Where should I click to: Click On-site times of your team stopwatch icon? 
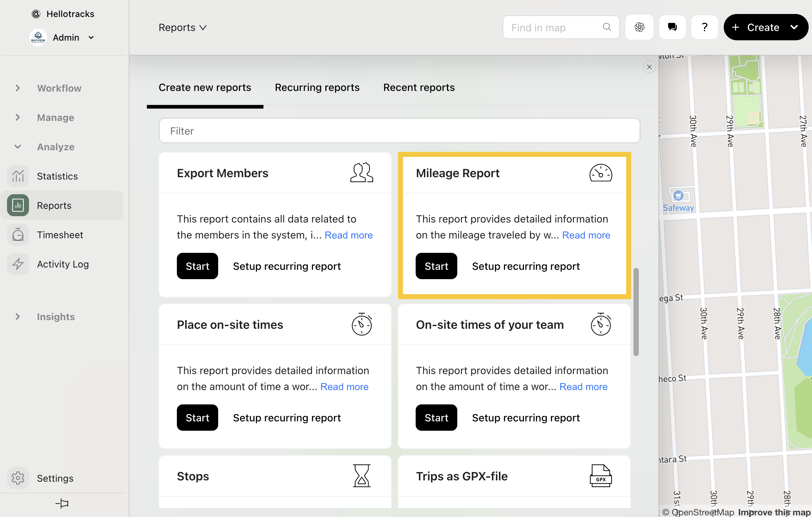point(601,324)
